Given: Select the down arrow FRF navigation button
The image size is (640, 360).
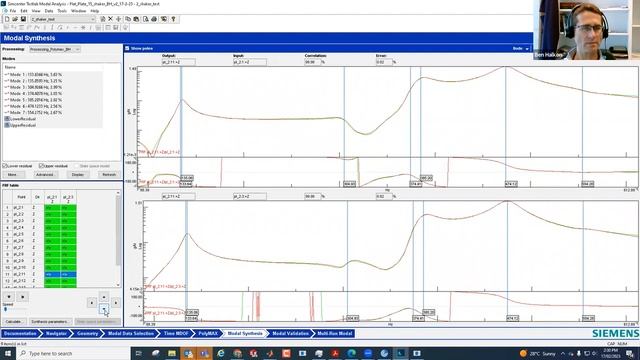Looking at the screenshot, I should tap(104, 309).
